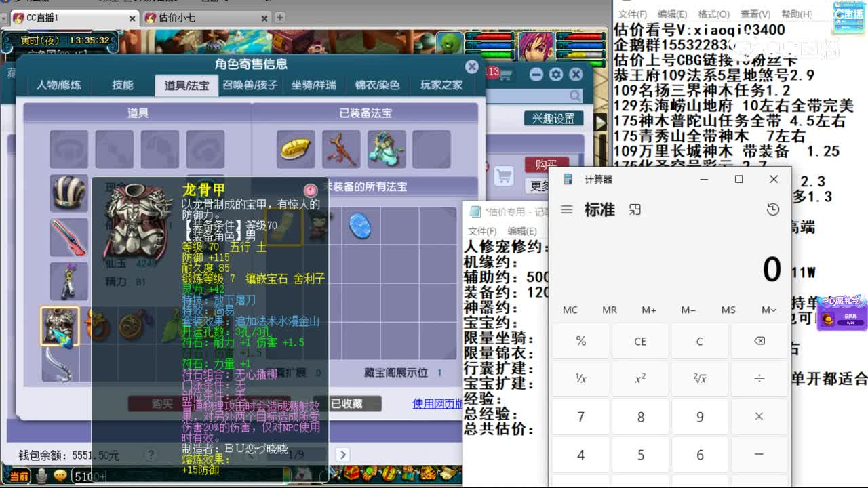The width and height of the screenshot is (868, 488).
Task: Open the calculator history icon
Action: pyautogui.click(x=773, y=210)
